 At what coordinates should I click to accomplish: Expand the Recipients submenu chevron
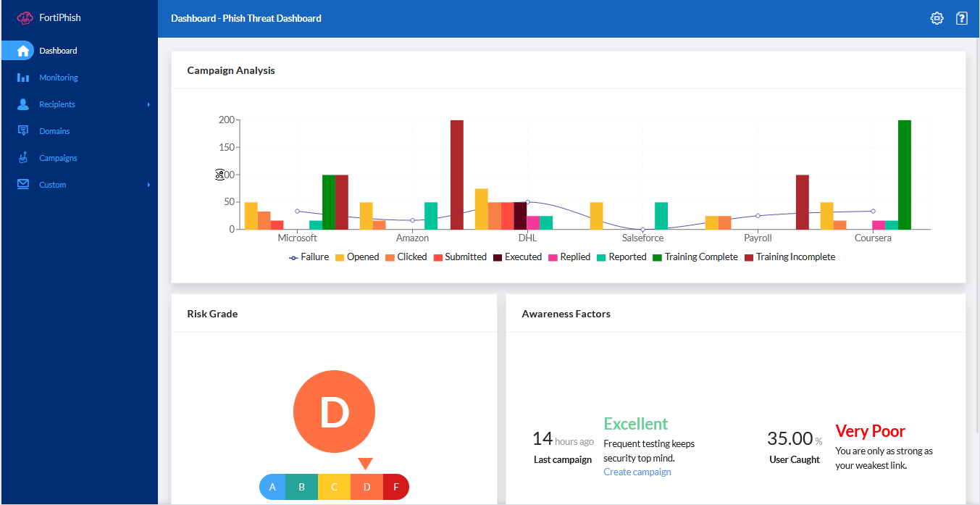150,104
